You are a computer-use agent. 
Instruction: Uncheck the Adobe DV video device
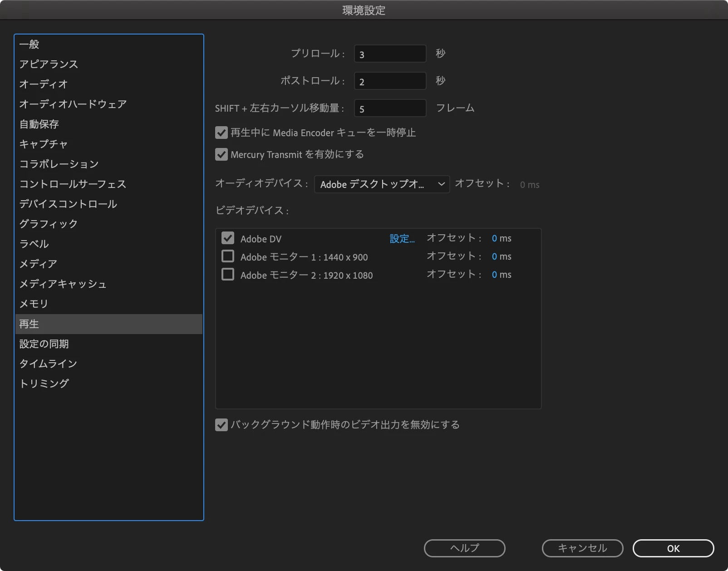228,238
